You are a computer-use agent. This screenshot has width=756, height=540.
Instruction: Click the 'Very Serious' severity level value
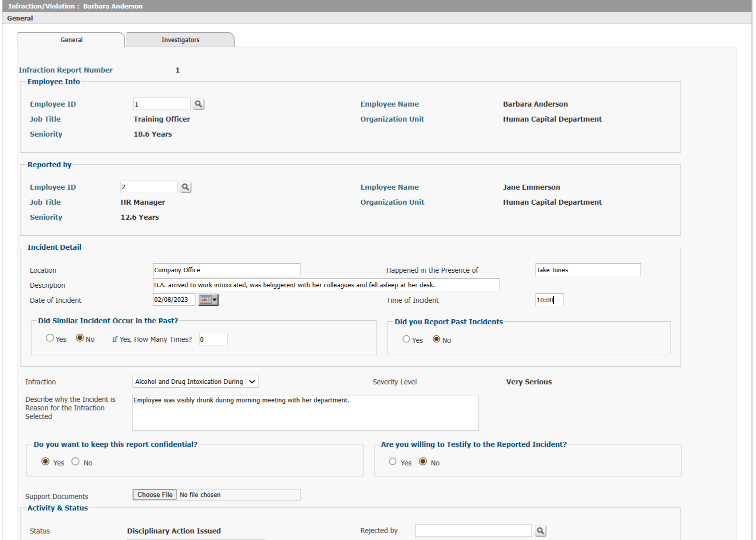coord(529,382)
